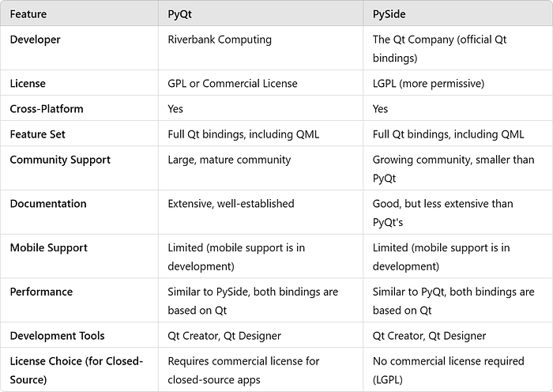
Task: Select the License row label
Action: [x=28, y=83]
